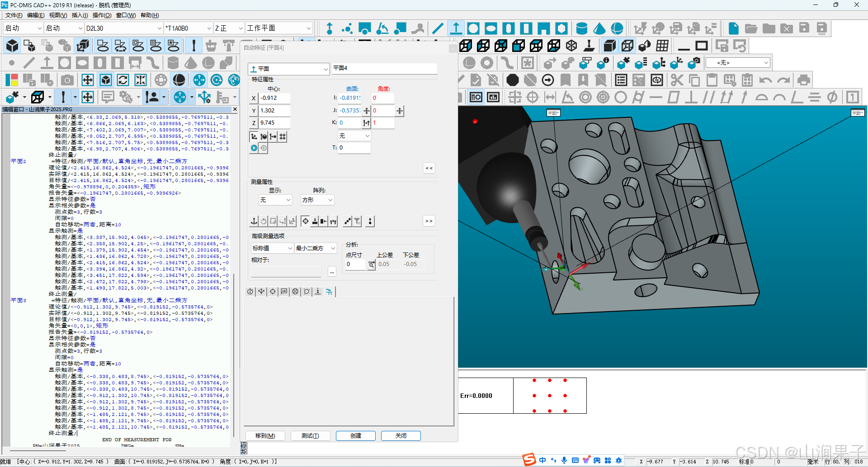Viewport: 868px width, 467px height.
Task: Pick the parallelism dimension icon
Action: (x=709, y=97)
